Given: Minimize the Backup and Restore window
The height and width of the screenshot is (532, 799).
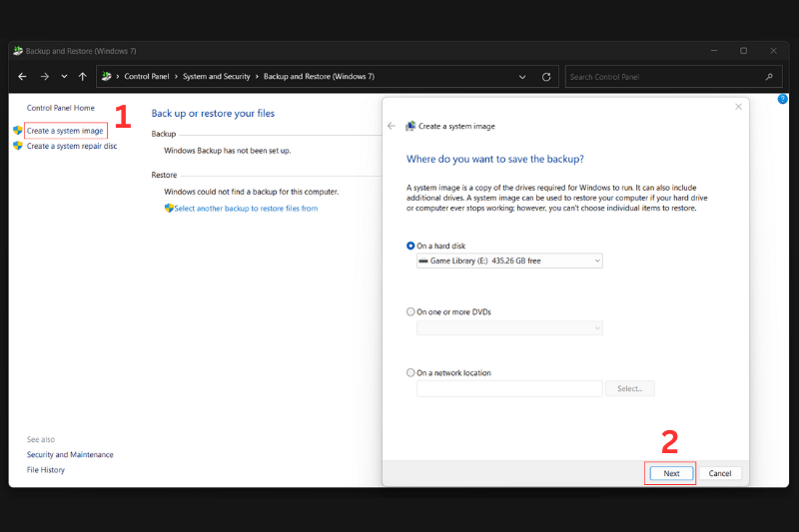Looking at the screenshot, I should coord(714,51).
